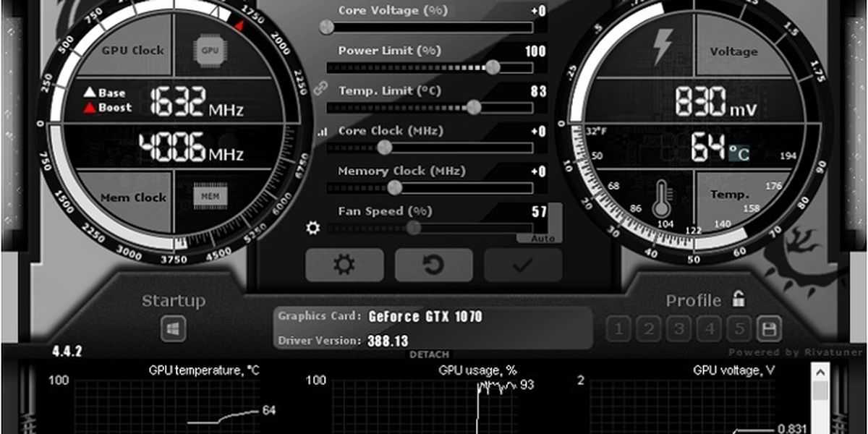This screenshot has height=434, width=868.
Task: Toggle the link icon between power and temp limits
Action: [x=322, y=88]
